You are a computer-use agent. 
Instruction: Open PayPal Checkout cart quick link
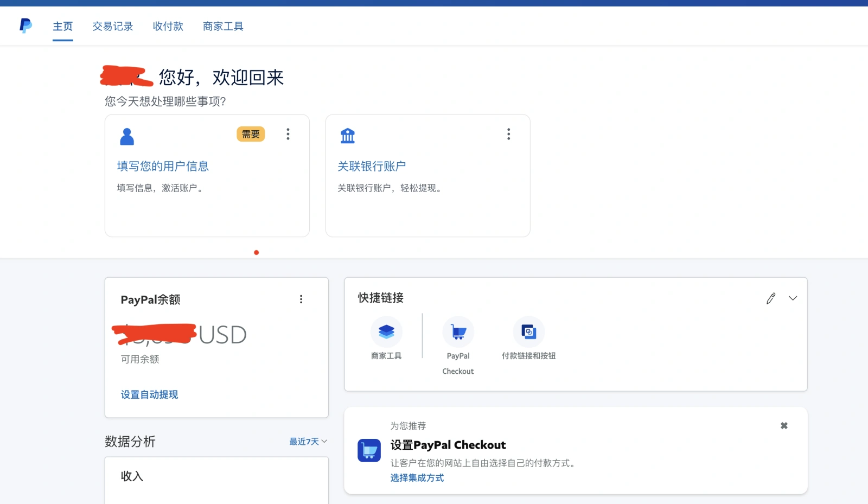pos(458,331)
